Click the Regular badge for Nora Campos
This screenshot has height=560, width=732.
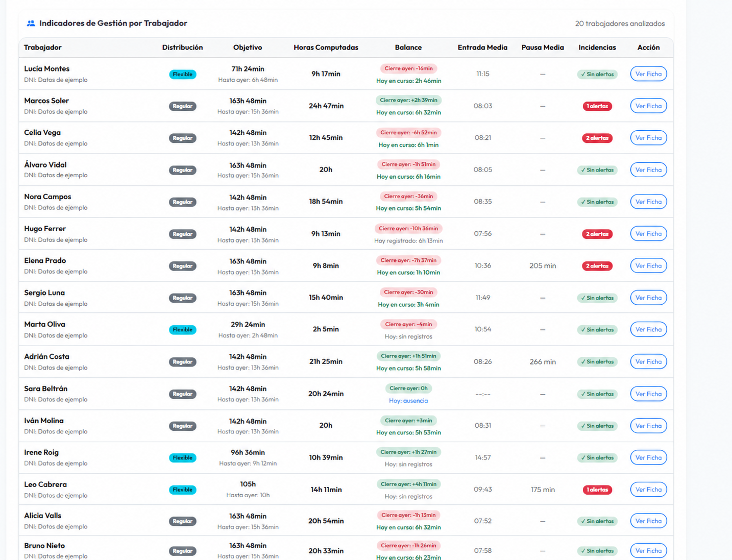183,202
